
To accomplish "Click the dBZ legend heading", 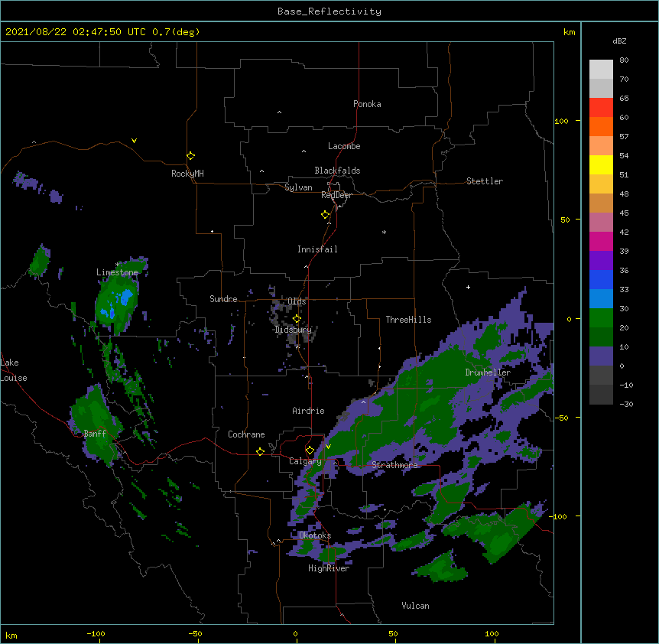I will [x=619, y=41].
